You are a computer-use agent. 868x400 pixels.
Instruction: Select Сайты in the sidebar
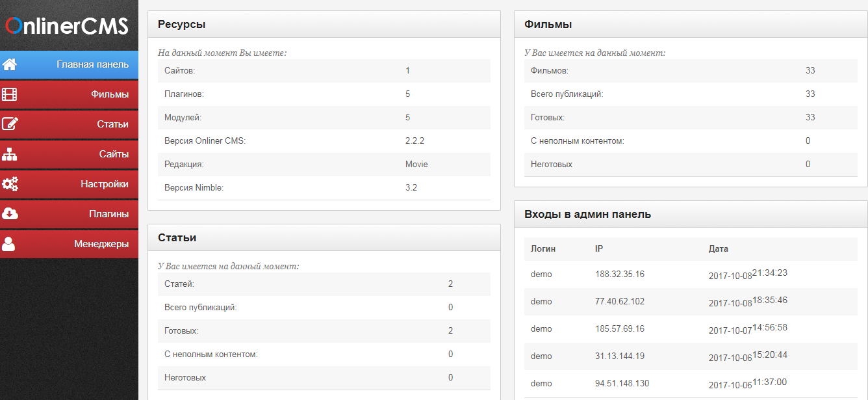[x=114, y=154]
